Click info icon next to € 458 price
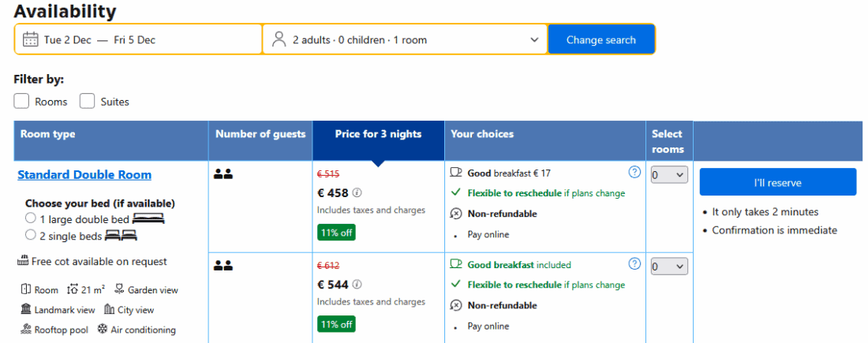This screenshot has width=868, height=343. point(357,193)
